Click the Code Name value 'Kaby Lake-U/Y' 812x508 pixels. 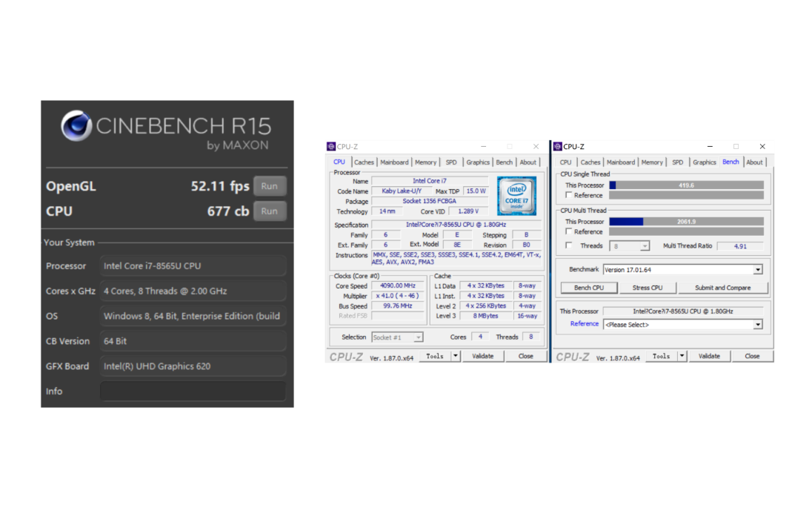pyautogui.click(x=402, y=191)
